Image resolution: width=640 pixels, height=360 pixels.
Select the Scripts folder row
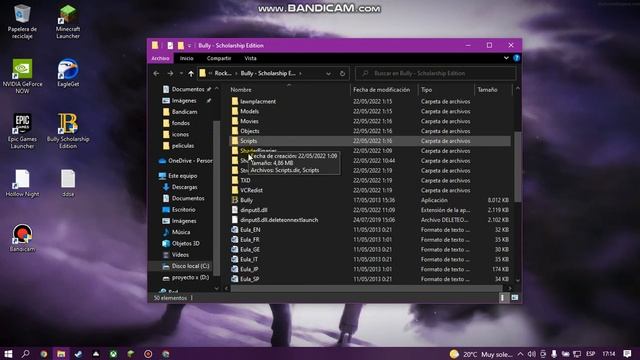[x=369, y=141]
